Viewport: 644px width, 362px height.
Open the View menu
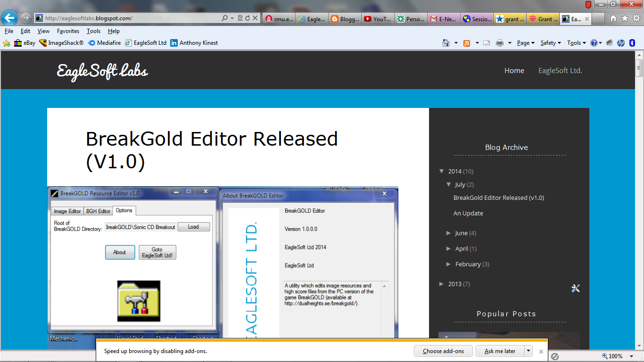click(x=43, y=31)
